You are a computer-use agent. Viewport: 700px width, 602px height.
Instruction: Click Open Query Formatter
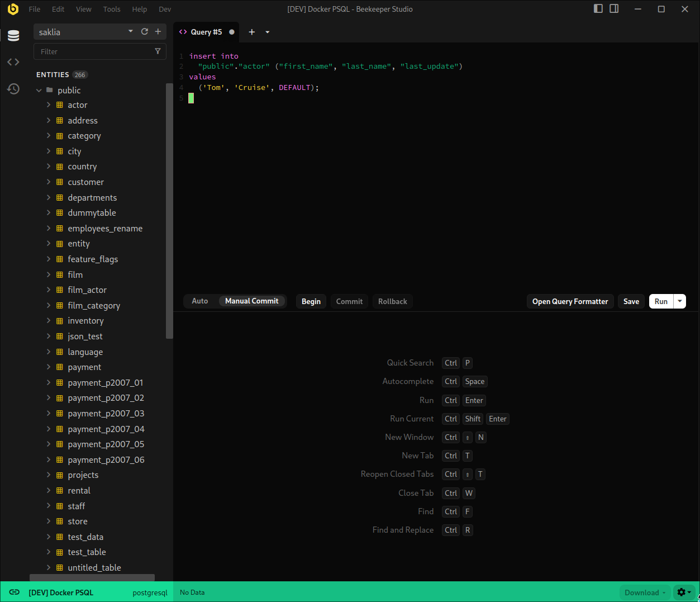[570, 301]
